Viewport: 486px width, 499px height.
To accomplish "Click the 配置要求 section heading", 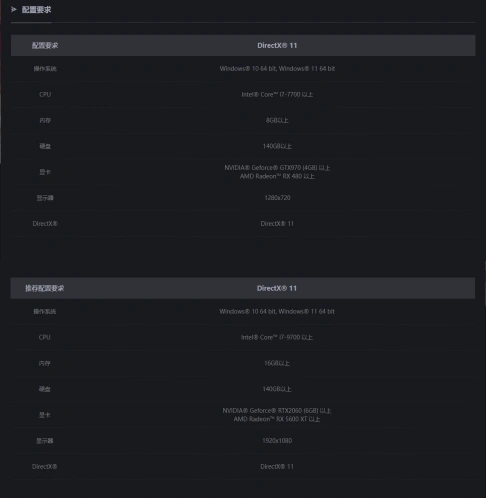I will [x=36, y=10].
